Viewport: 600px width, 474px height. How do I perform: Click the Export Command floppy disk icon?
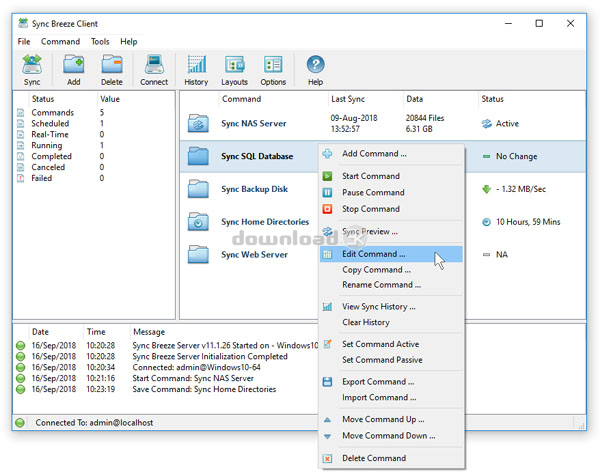(327, 382)
